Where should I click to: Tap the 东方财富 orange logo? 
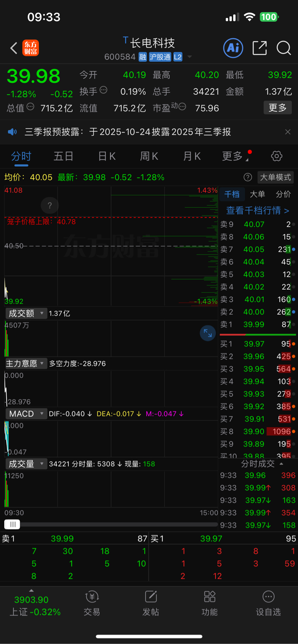pyautogui.click(x=31, y=48)
